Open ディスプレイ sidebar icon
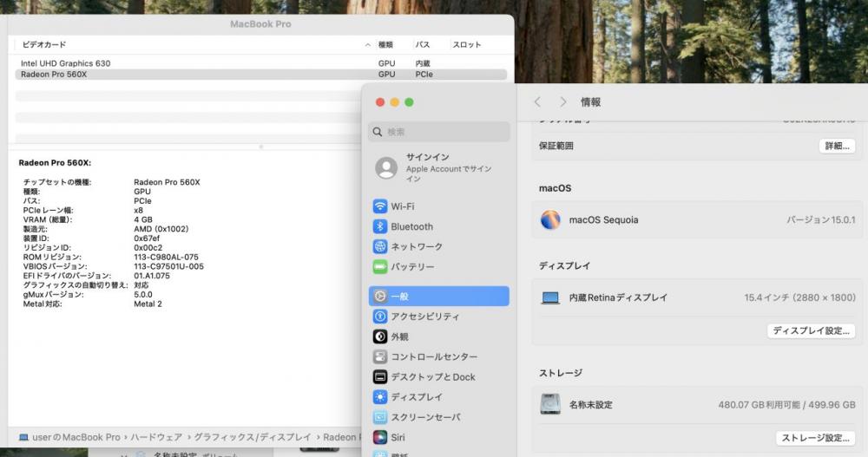This screenshot has width=868, height=457. tap(380, 396)
